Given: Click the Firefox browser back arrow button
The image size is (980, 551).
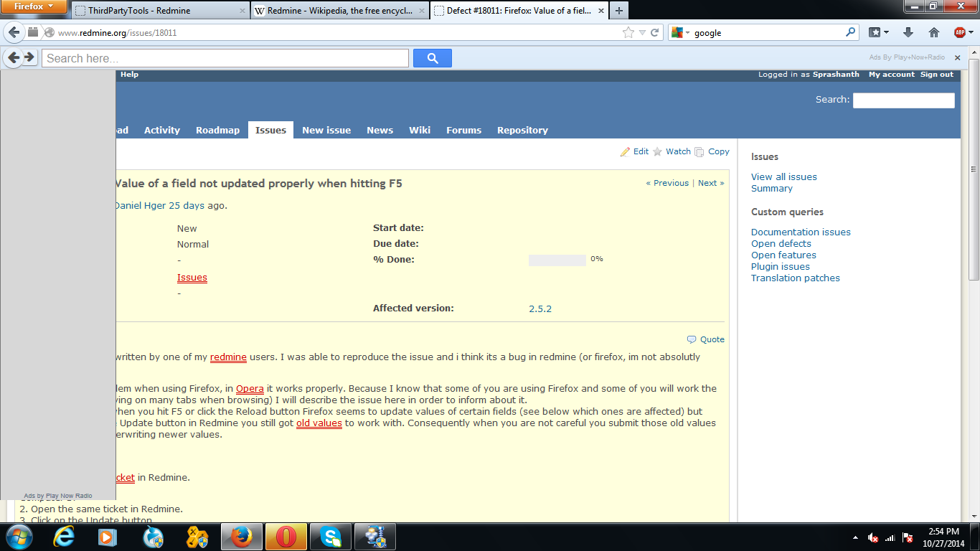Looking at the screenshot, I should click(x=14, y=32).
